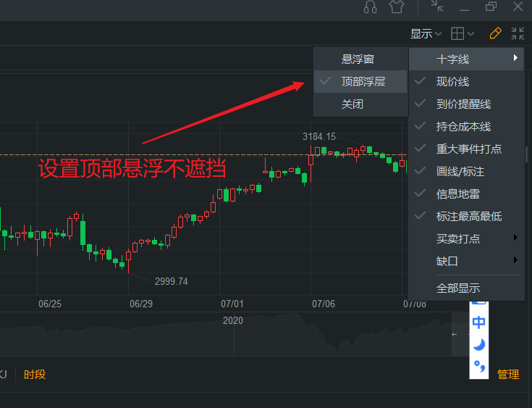Expand the 缺口 submenu

click(x=466, y=261)
